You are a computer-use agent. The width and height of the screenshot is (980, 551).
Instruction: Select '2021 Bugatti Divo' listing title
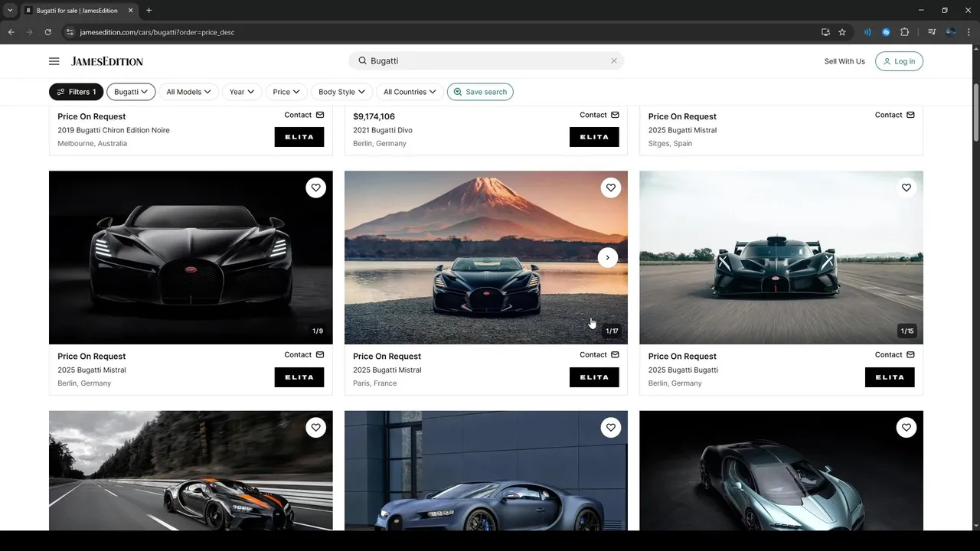point(383,130)
